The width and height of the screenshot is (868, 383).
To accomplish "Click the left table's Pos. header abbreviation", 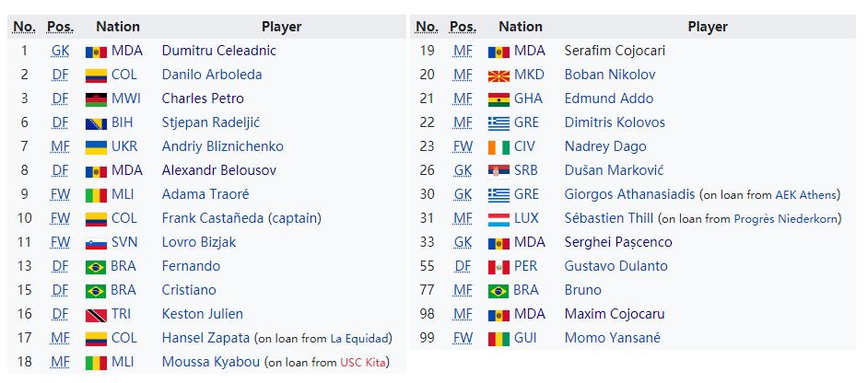I will 60,27.
